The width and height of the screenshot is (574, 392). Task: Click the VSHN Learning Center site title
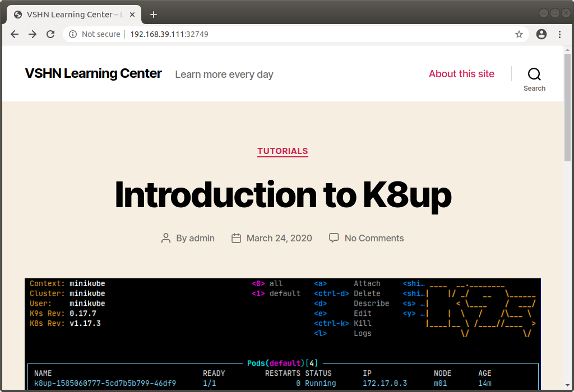[93, 73]
